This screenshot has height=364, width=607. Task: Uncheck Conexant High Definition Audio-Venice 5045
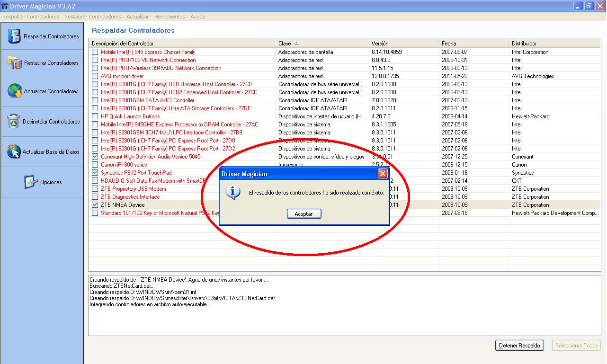tap(95, 157)
